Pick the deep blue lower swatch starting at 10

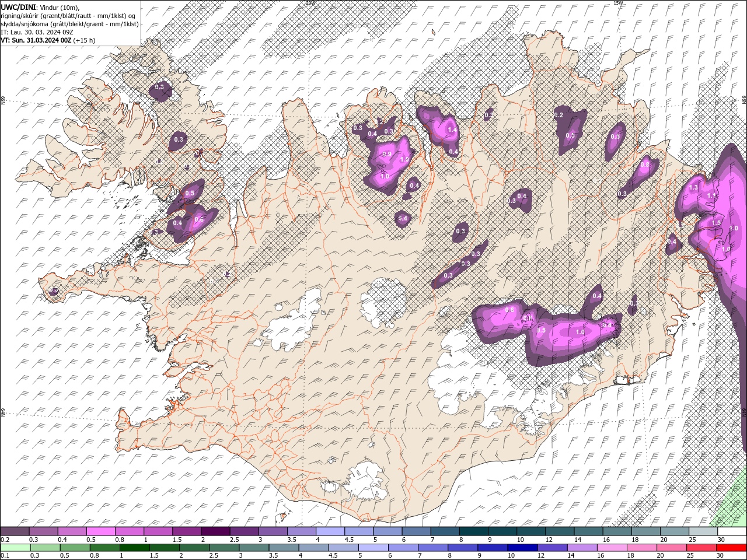point(522,548)
